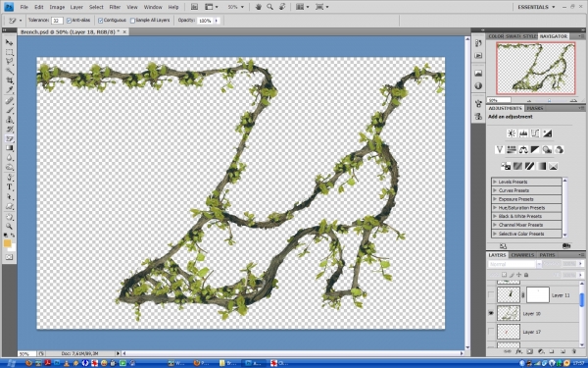The image size is (588, 368).
Task: Toggle lock all for layer
Action: pyautogui.click(x=526, y=275)
